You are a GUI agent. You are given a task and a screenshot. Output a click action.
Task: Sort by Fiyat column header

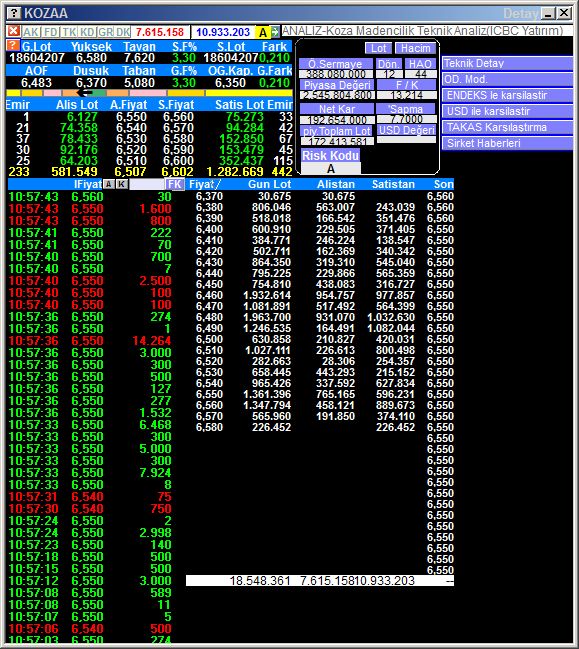[x=204, y=184]
